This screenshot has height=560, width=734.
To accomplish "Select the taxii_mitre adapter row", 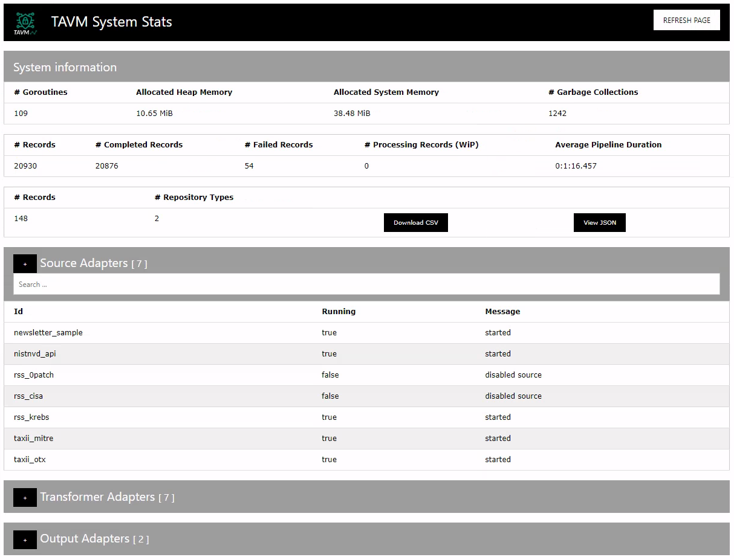I will tap(34, 439).
